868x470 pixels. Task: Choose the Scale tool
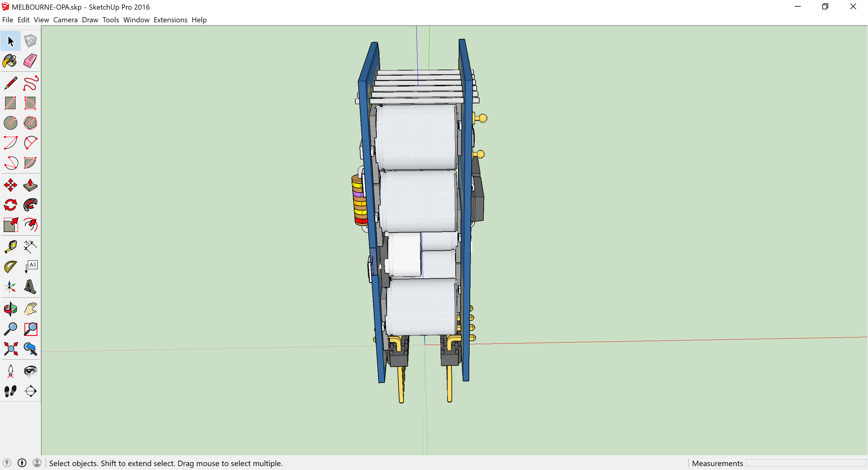[x=11, y=225]
